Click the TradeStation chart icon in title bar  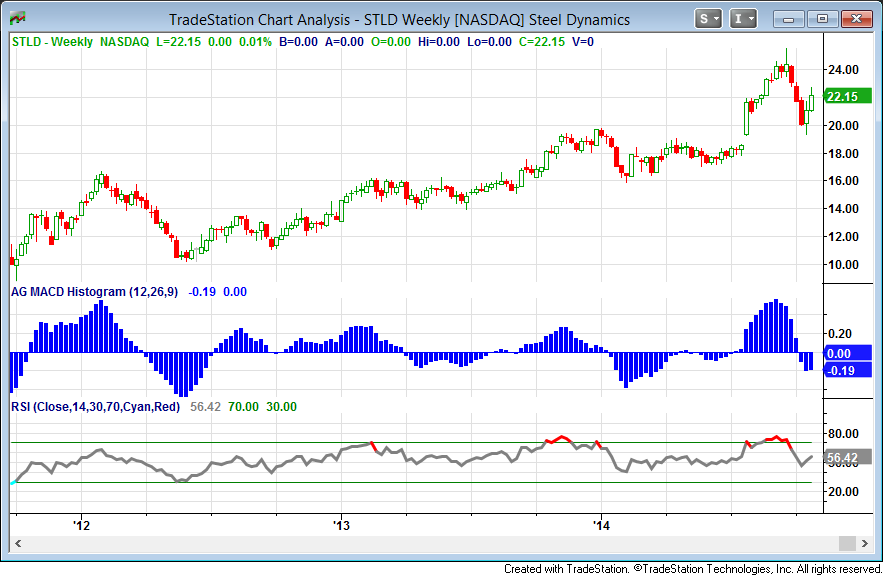pos(17,19)
